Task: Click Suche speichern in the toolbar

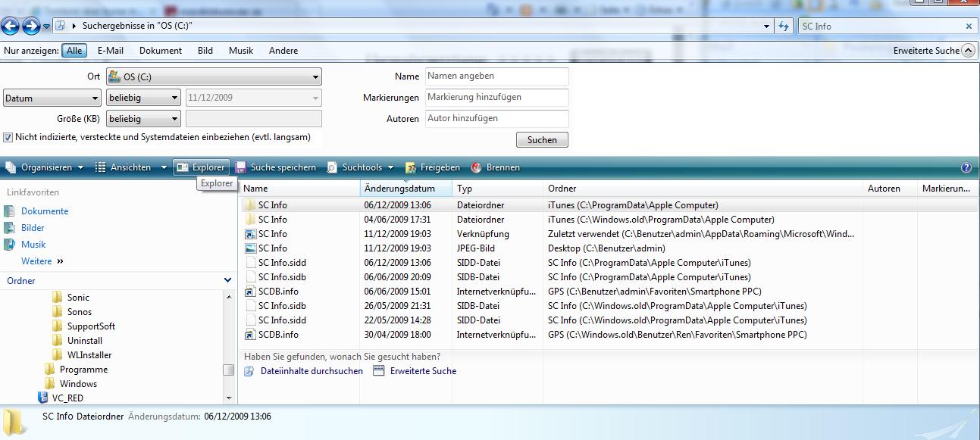Action: (276, 167)
